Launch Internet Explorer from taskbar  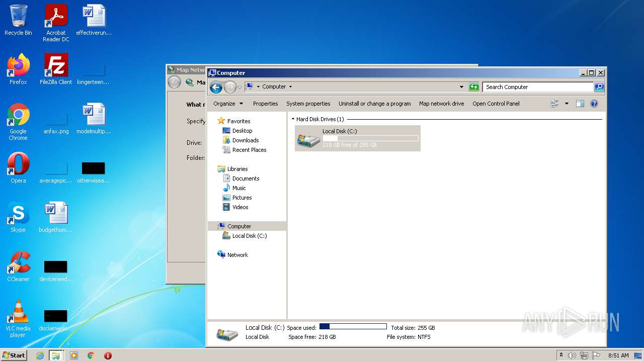[x=40, y=355]
